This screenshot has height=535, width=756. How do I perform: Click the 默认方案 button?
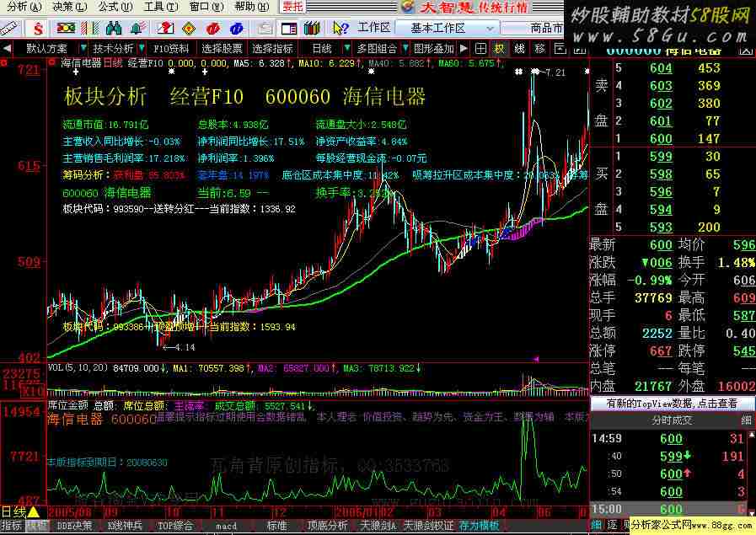[46, 48]
